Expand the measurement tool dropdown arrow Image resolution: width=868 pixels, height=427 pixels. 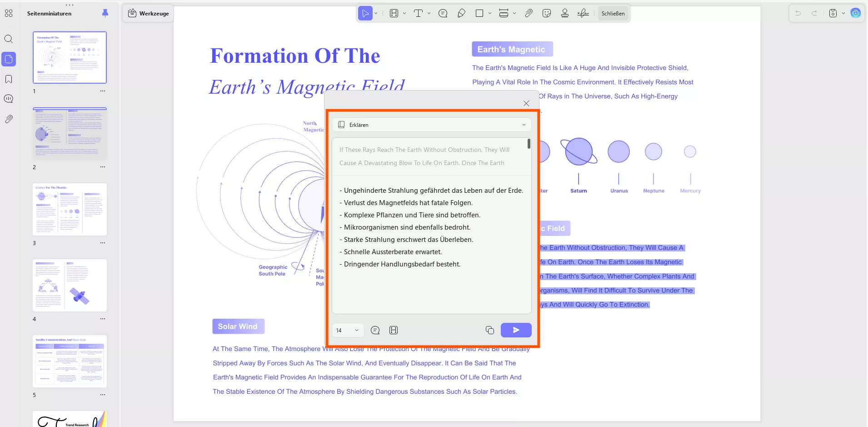[514, 14]
